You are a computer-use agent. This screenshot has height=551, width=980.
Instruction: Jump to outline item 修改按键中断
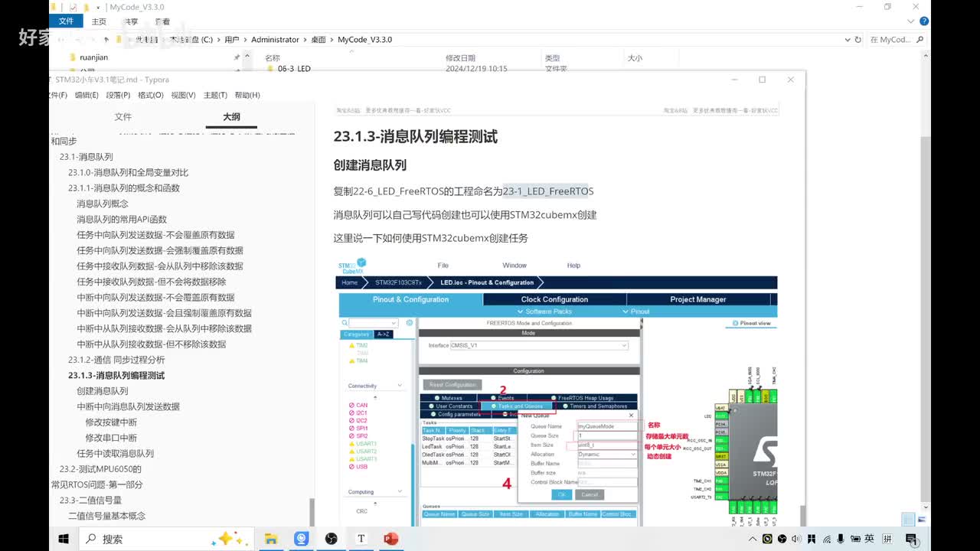[111, 422]
